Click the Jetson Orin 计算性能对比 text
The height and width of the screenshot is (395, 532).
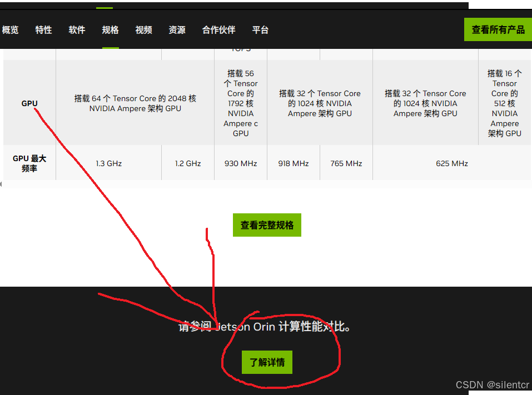click(x=264, y=327)
